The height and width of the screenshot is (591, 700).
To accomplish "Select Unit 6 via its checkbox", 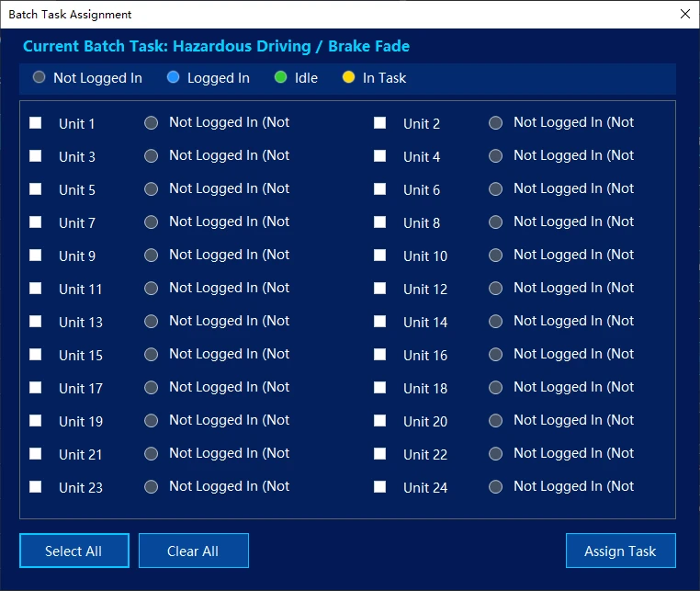I will click(380, 189).
